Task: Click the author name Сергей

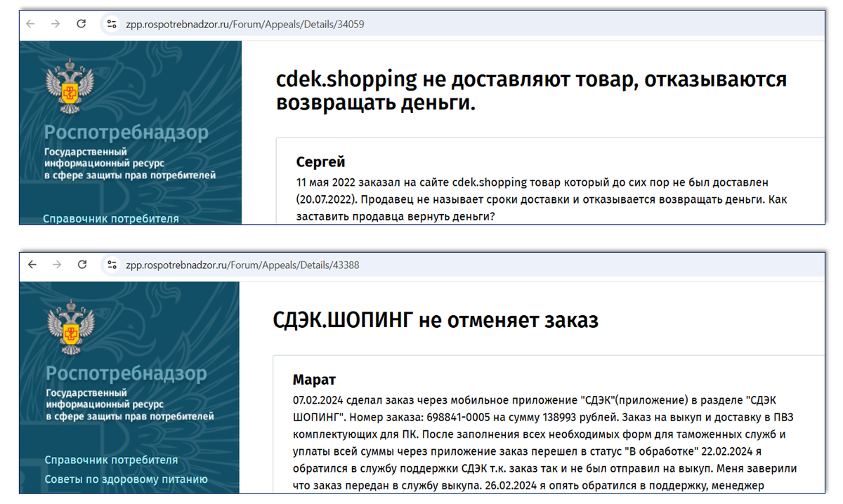Action: tap(320, 162)
